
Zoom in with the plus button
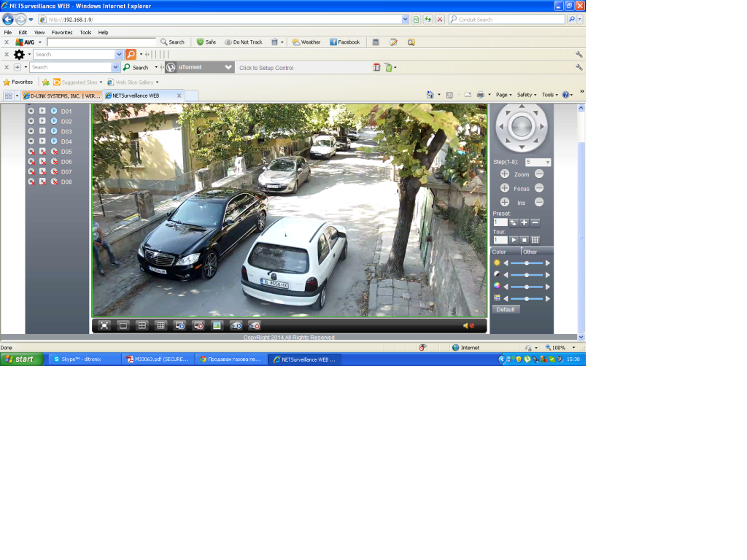505,174
